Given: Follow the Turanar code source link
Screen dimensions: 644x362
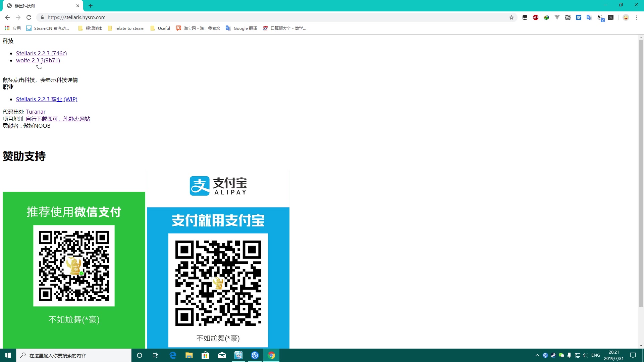Looking at the screenshot, I should point(36,112).
